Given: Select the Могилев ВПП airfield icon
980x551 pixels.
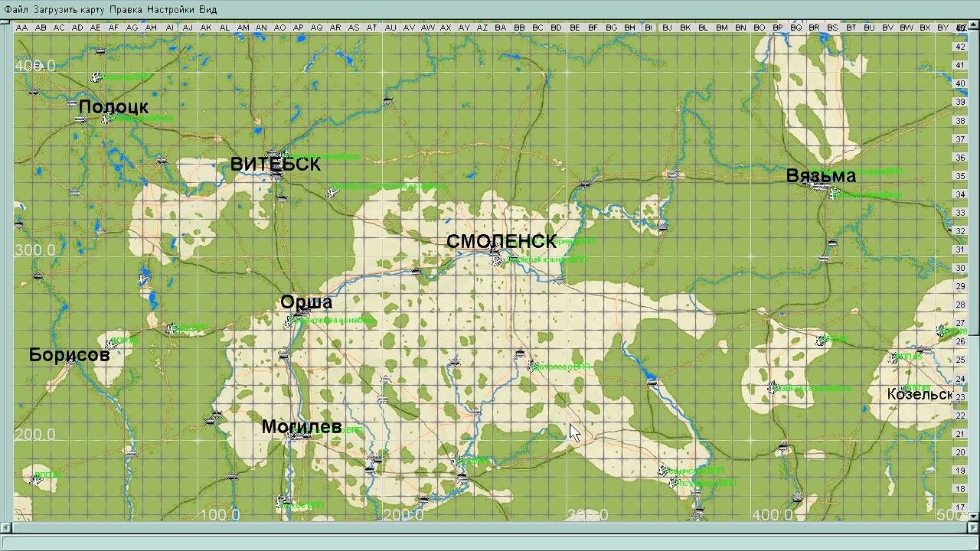Looking at the screenshot, I should click(292, 436).
